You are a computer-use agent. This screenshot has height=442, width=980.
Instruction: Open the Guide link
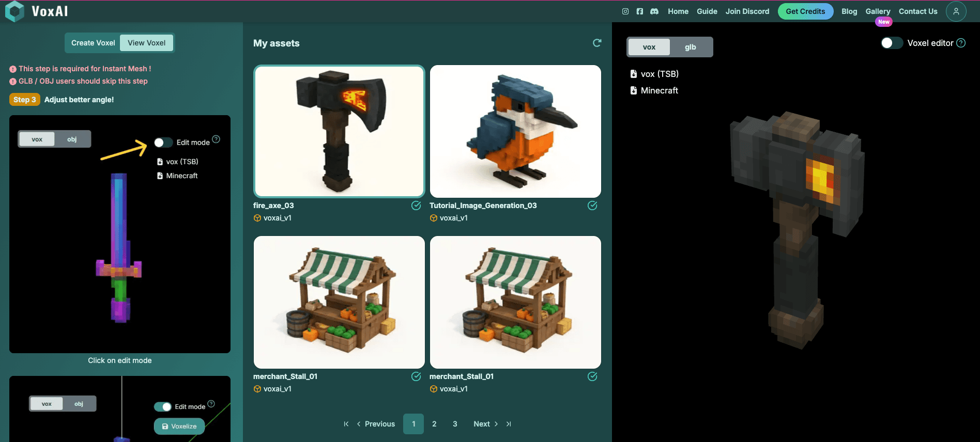[707, 11]
